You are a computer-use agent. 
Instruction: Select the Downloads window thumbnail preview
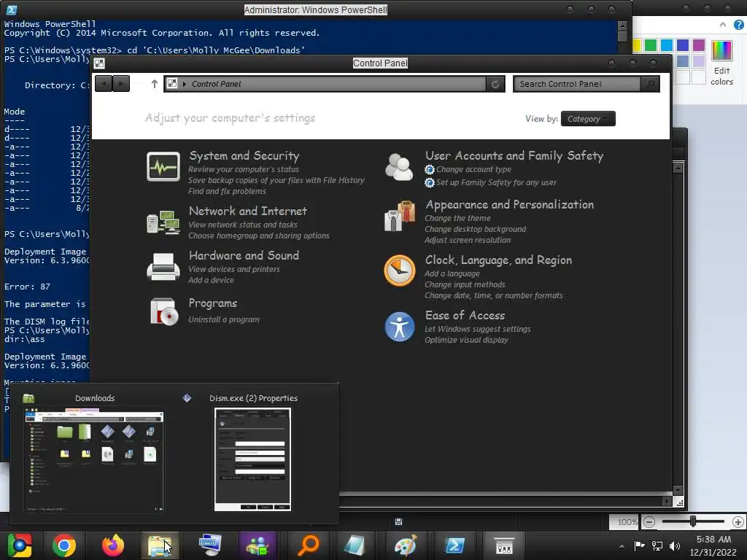(x=94, y=460)
